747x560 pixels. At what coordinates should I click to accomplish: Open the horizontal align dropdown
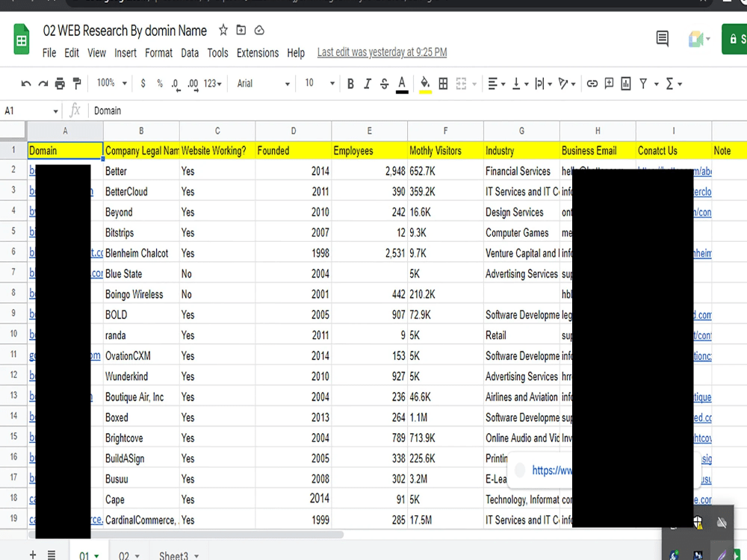(497, 84)
